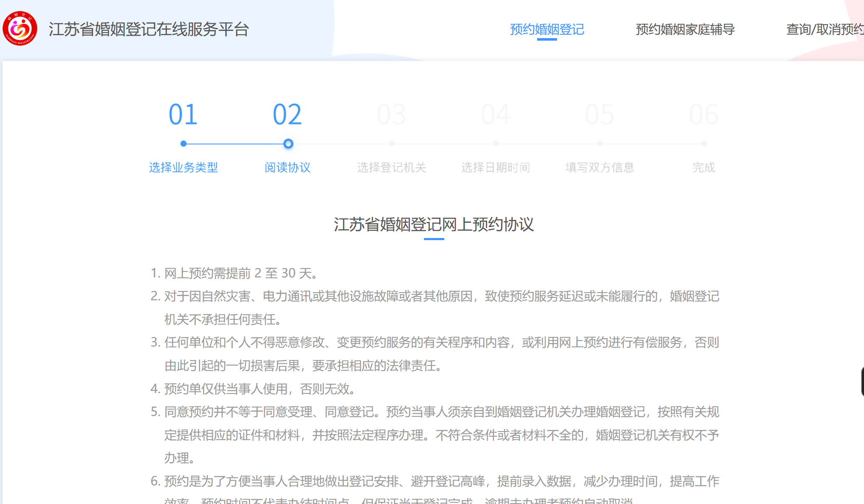Click step number 01
The width and height of the screenshot is (864, 504).
(x=183, y=114)
